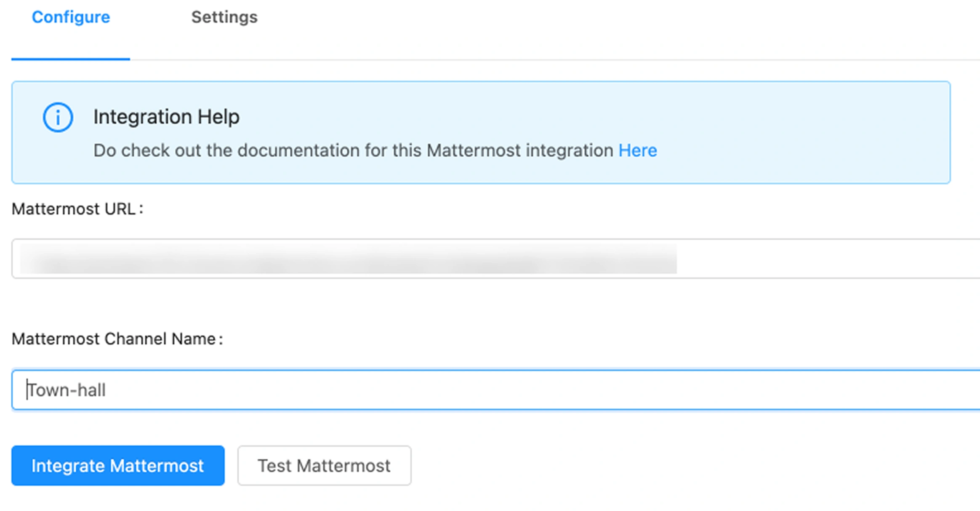The width and height of the screenshot is (980, 511).
Task: Click the blurred URL value text
Action: 348,259
